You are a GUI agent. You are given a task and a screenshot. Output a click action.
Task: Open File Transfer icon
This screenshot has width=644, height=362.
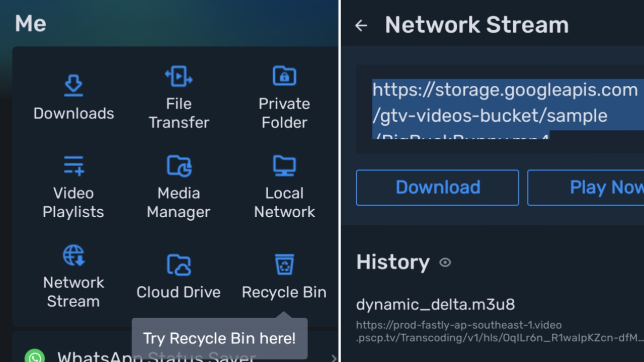click(179, 76)
